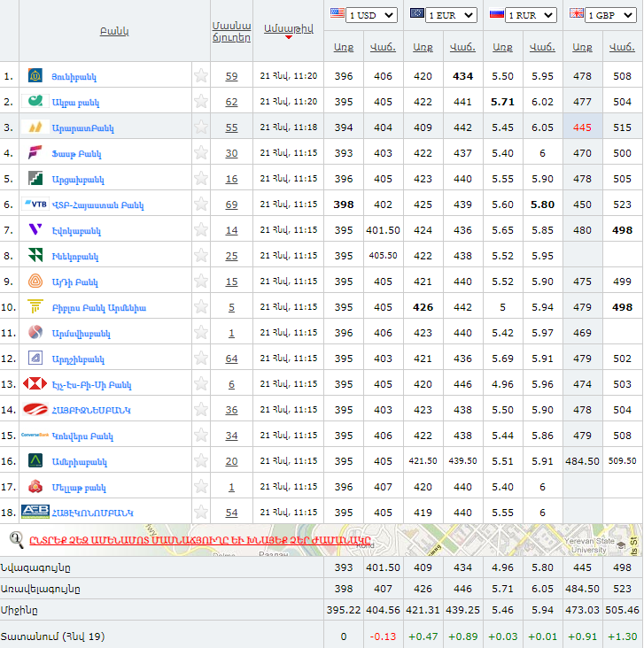Viewport: 644px width, 648px height.
Task: Toggle favorite star for row 1 Unibank
Action: [201, 75]
